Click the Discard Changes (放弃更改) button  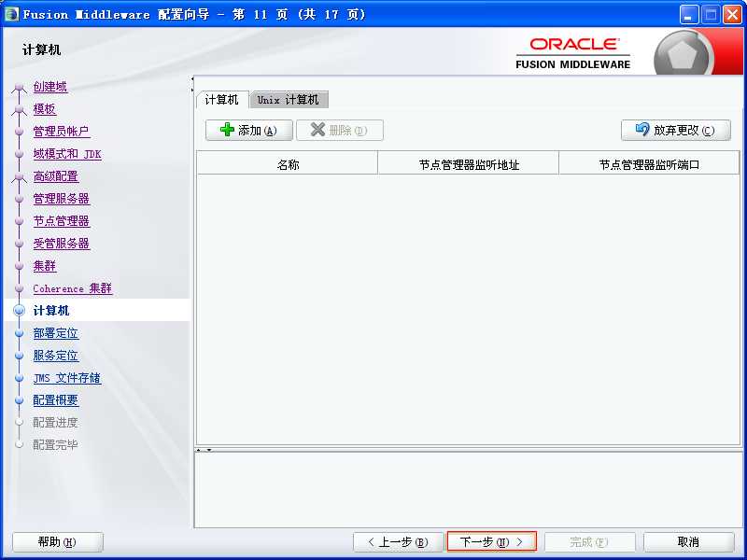675,130
